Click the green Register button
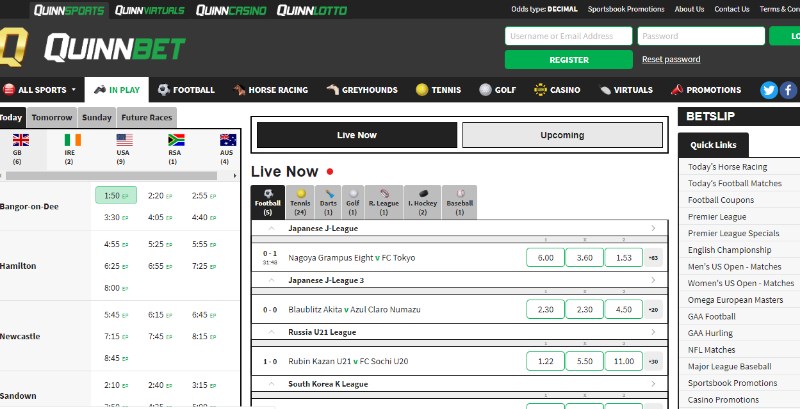800x409 pixels. (x=569, y=60)
